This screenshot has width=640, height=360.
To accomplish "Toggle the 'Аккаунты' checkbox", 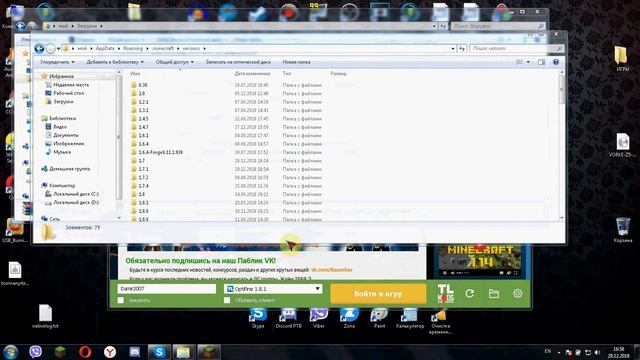I will pos(121,300).
